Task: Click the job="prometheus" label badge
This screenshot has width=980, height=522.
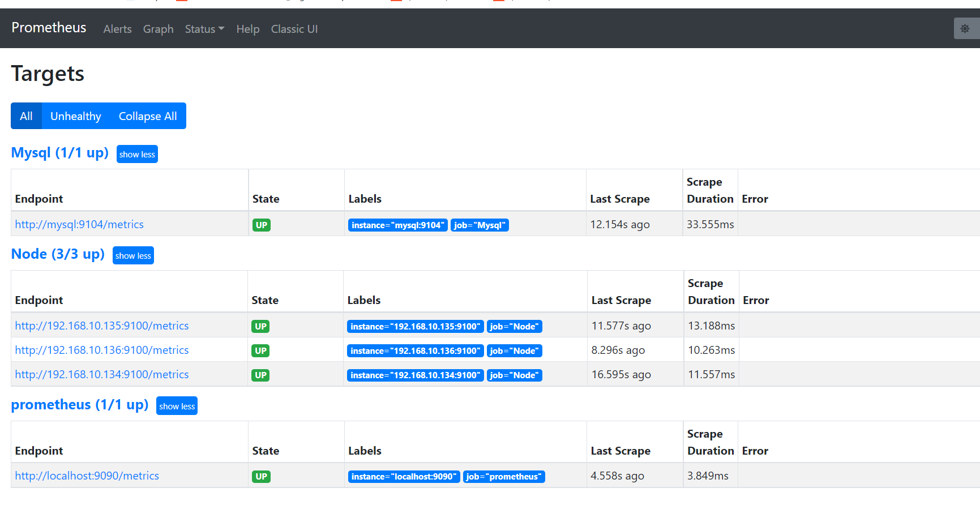Action: point(504,476)
